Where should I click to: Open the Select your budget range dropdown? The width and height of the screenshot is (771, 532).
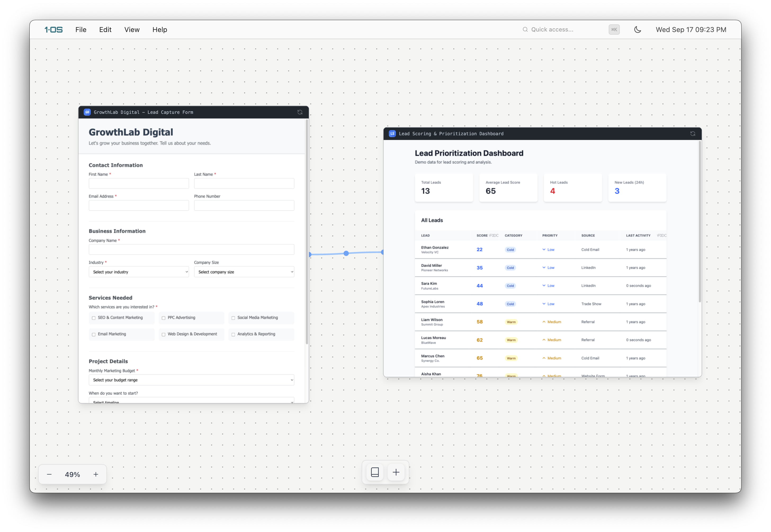click(191, 380)
